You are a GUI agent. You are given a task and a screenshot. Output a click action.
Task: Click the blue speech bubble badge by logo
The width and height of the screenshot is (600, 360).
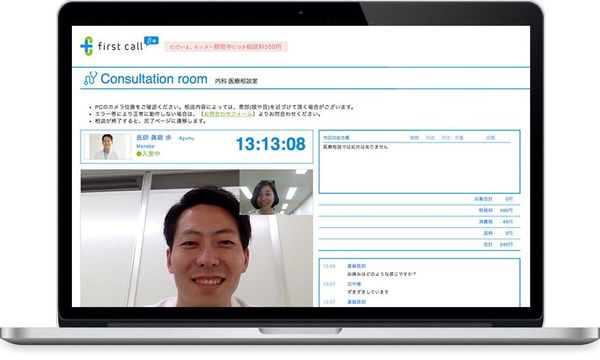coord(151,41)
